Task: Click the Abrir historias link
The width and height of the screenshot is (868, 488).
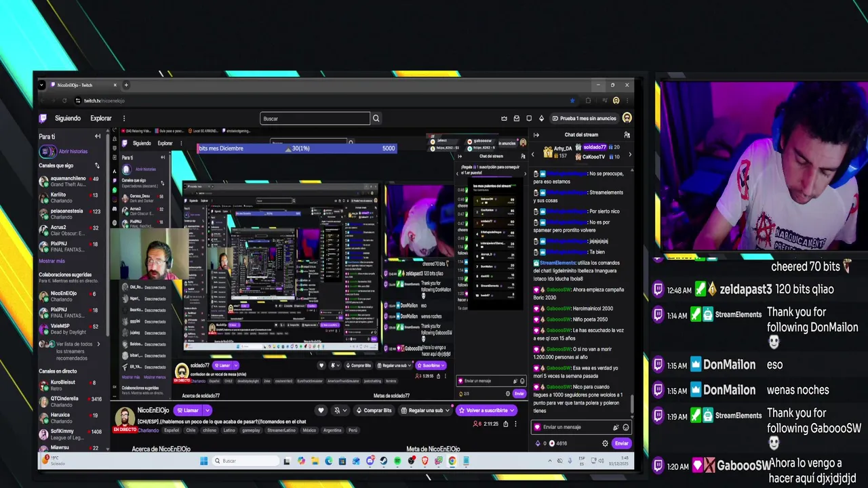Action: coord(73,151)
